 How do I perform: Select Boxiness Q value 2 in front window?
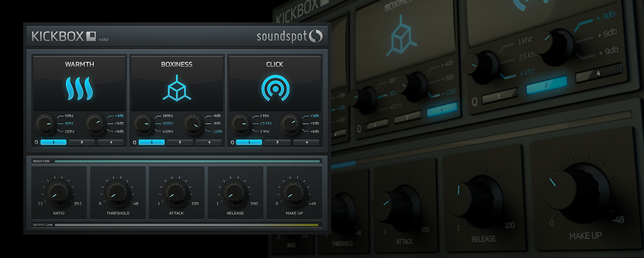coord(180,142)
